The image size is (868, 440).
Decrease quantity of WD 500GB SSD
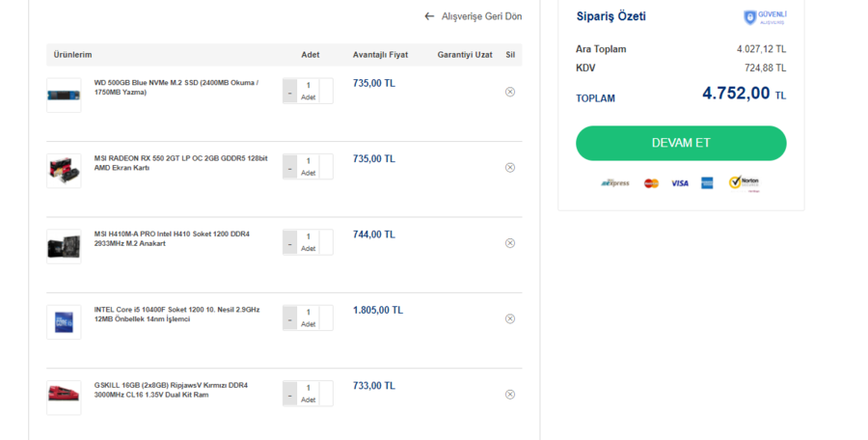289,92
